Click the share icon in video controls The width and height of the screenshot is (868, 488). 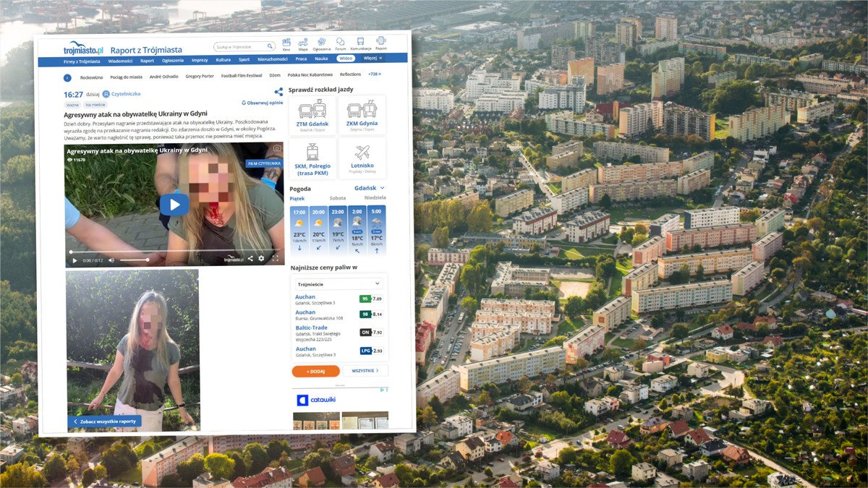tap(251, 258)
